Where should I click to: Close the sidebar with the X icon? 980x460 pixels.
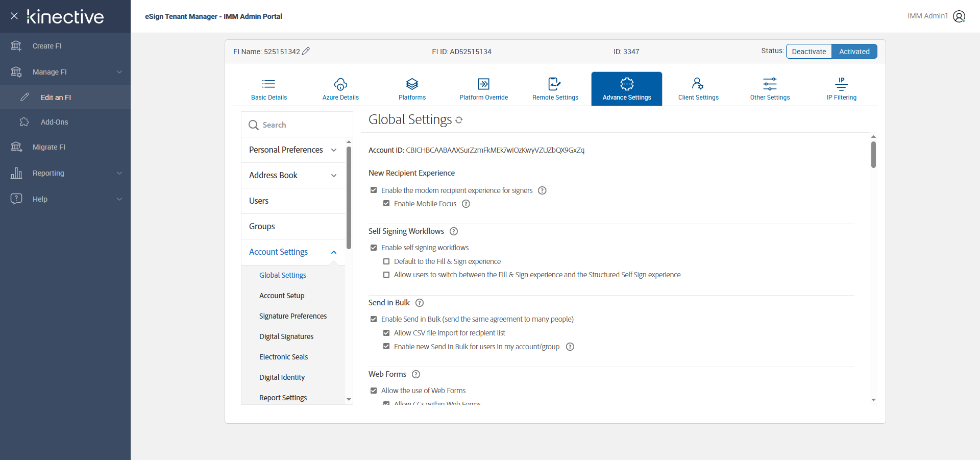[x=14, y=16]
